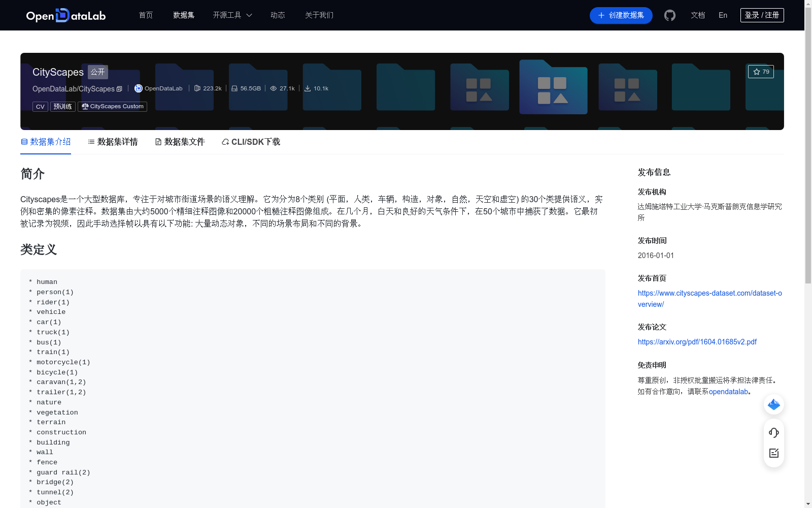Open the arxiv.org paper PDF link
812x508 pixels.
(x=697, y=342)
